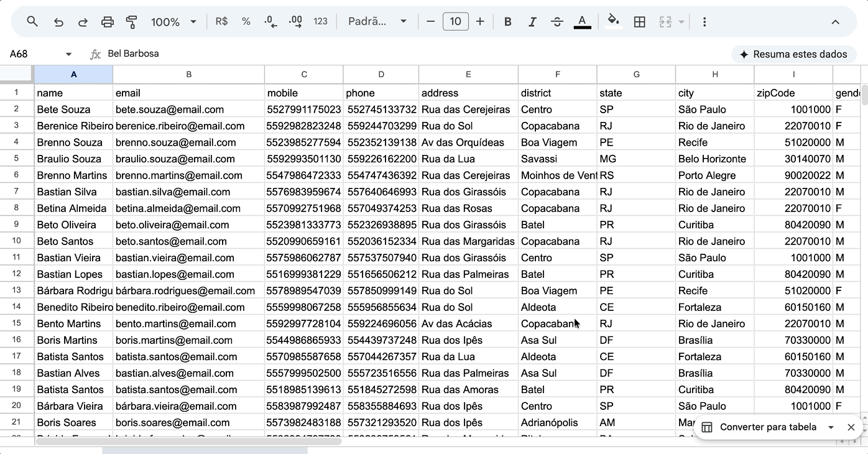The height and width of the screenshot is (454, 868).
Task: Open the Padrã... font dropdown
Action: 377,22
